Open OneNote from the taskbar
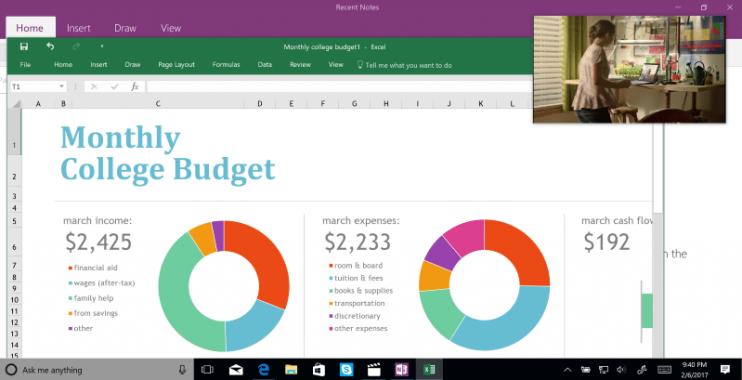The width and height of the screenshot is (742, 380). (x=402, y=370)
